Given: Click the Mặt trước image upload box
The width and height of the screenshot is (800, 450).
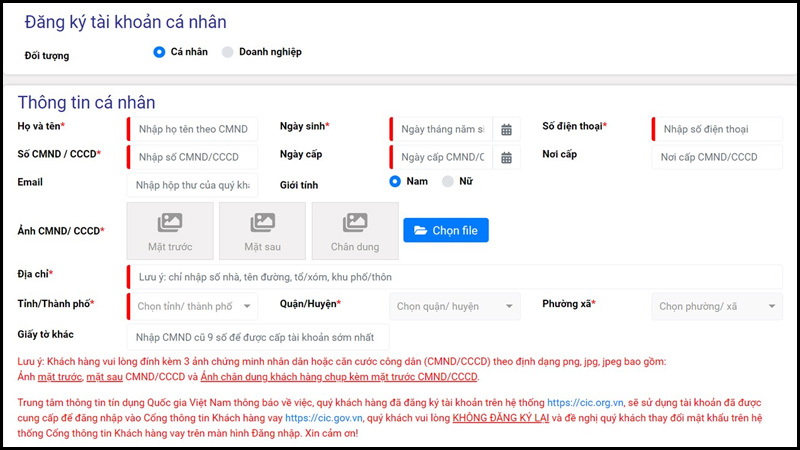Looking at the screenshot, I should (170, 231).
